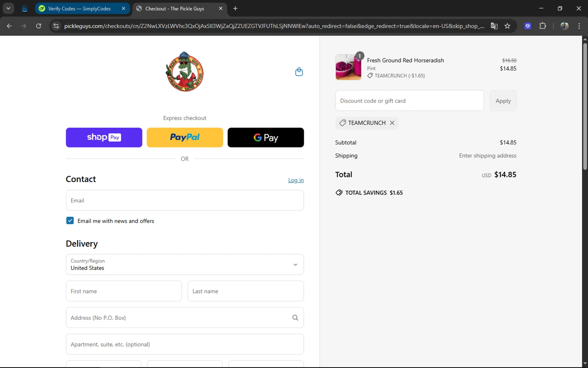
Task: Open the Chrome profile avatar
Action: (x=564, y=26)
